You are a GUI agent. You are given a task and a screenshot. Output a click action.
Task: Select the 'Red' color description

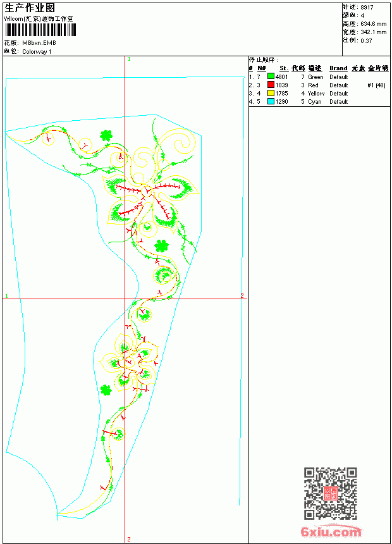(313, 85)
